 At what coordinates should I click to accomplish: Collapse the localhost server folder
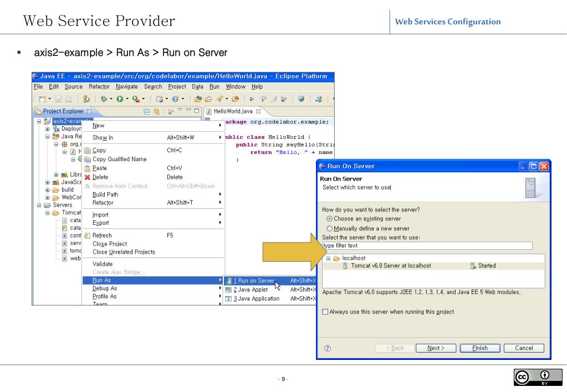click(x=328, y=259)
